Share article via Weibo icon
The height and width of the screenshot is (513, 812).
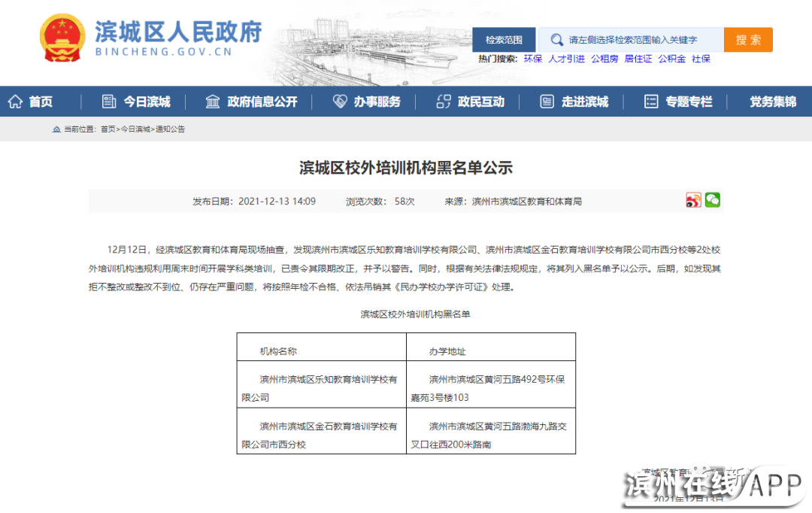tap(693, 200)
